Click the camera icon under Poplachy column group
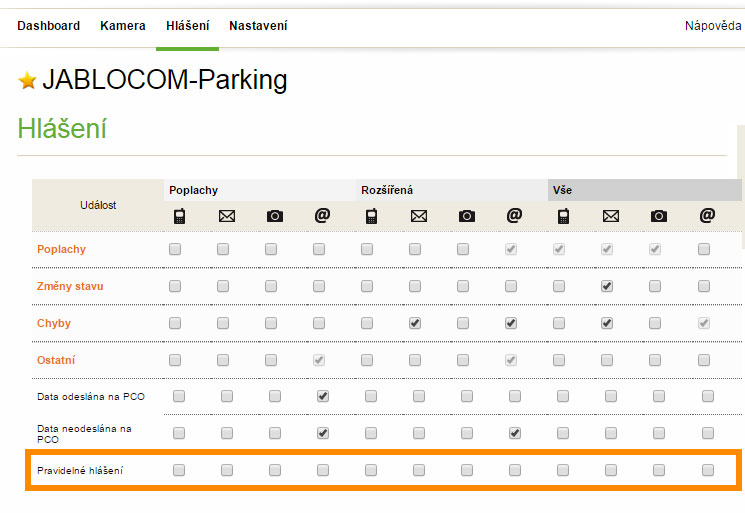745x513 pixels. point(274,215)
